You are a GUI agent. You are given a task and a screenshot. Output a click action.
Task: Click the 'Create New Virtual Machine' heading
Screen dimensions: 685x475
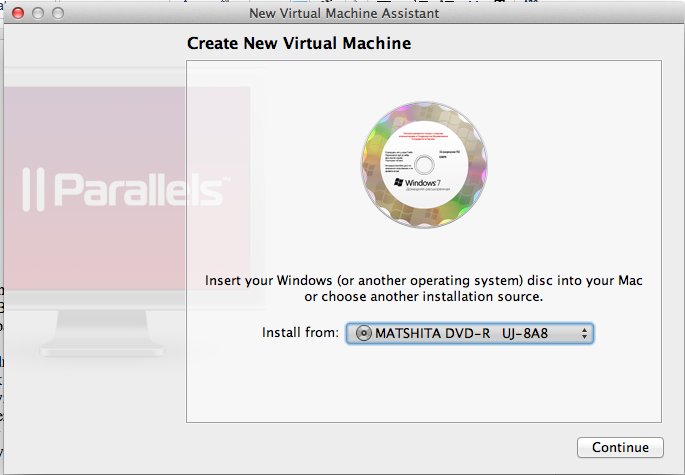click(299, 43)
